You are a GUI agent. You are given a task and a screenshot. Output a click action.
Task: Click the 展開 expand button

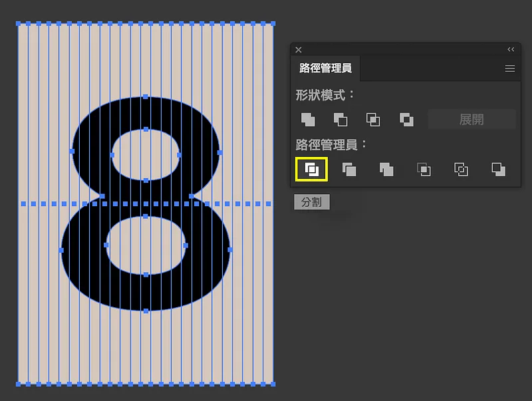click(x=471, y=120)
